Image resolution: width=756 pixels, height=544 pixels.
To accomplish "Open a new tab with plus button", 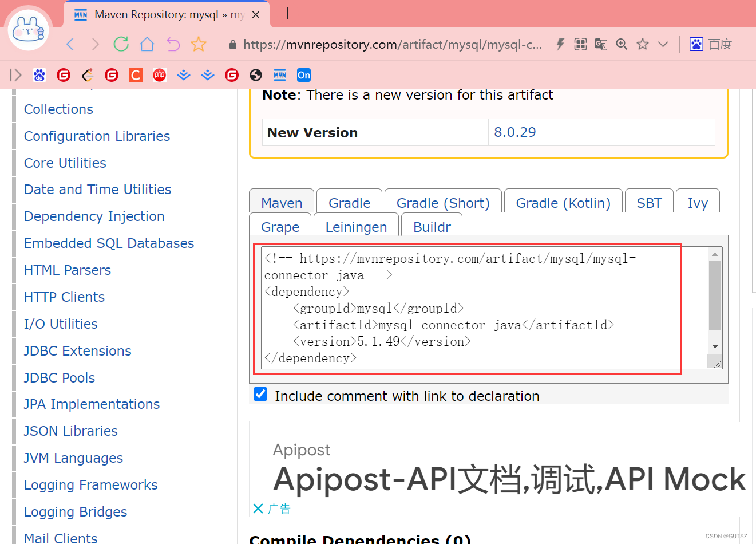I will point(288,13).
